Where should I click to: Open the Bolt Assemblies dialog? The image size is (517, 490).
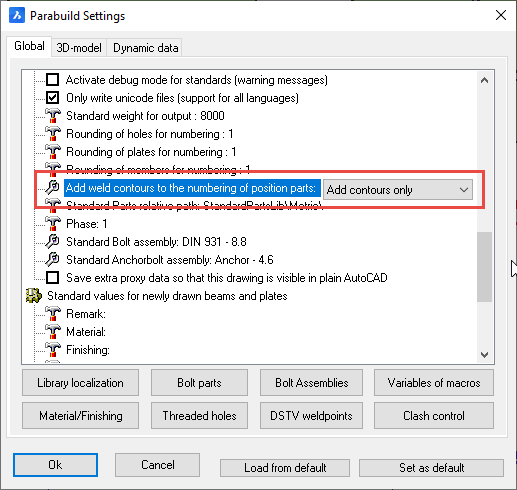click(x=311, y=383)
